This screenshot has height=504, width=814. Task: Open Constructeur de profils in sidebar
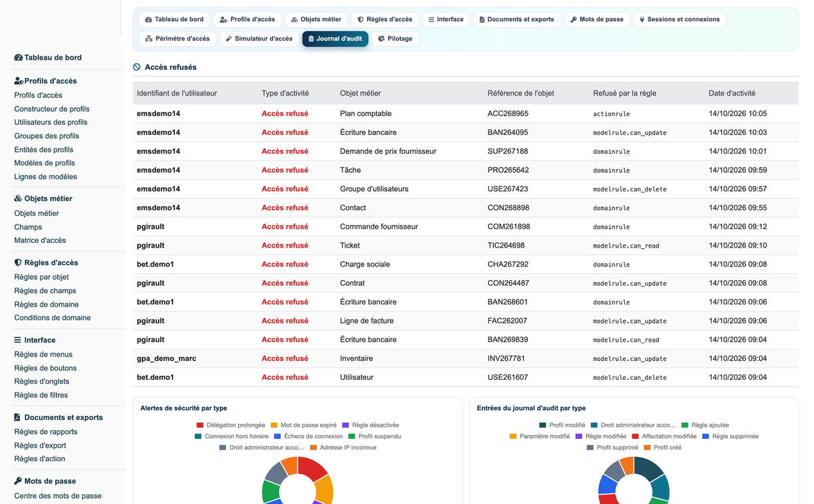52,109
